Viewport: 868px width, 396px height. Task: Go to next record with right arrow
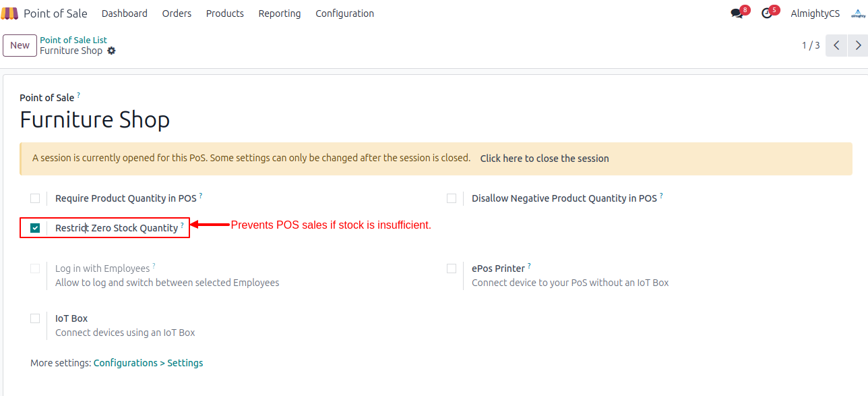point(857,45)
